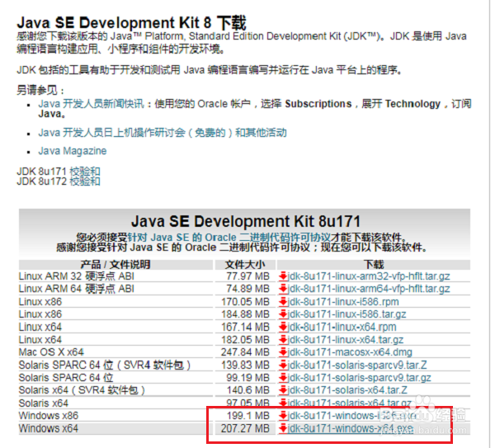The width and height of the screenshot is (495, 448).
Task: Select the Windows x86 row label
Action: click(x=49, y=416)
